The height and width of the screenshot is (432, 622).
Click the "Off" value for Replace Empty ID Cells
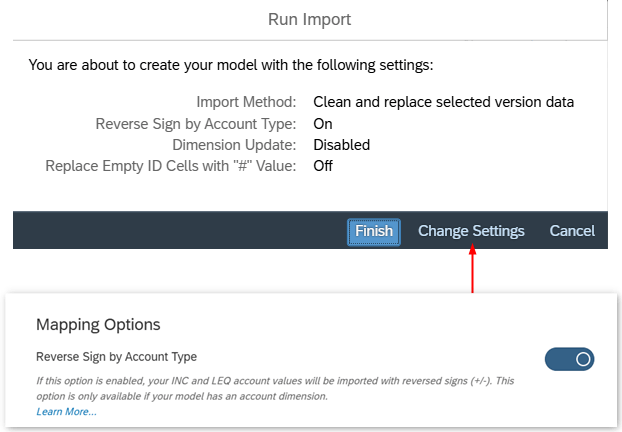click(x=323, y=166)
